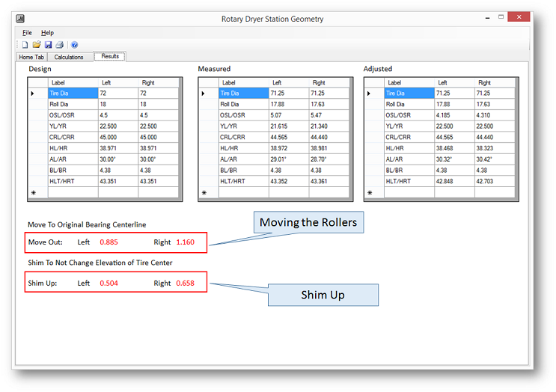Click the New file toolbar icon
The width and height of the screenshot is (556, 392).
[25, 45]
